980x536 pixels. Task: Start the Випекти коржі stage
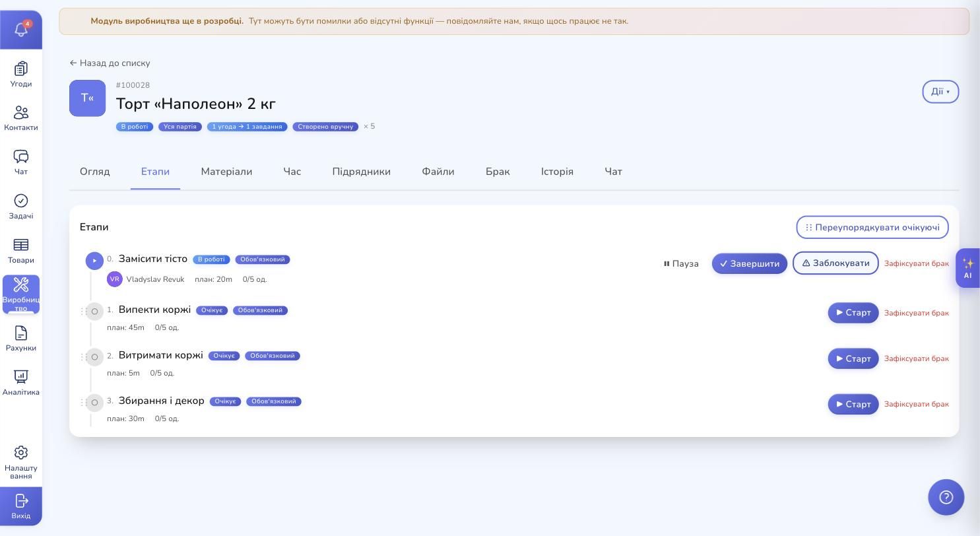853,313
